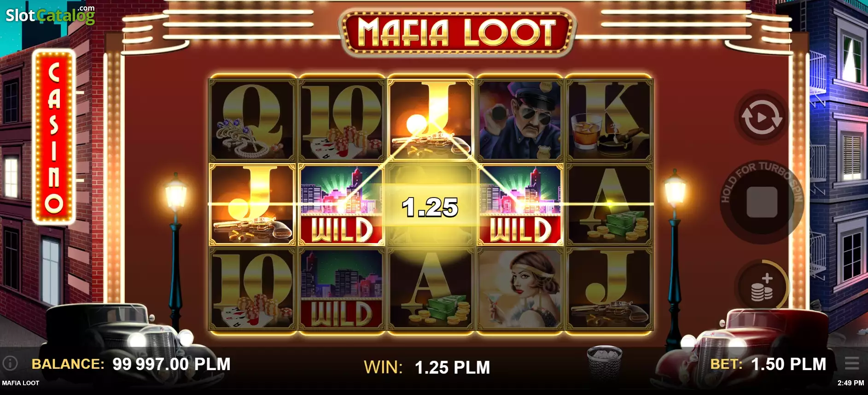This screenshot has width=868, height=395.
Task: Click the bottom row WILD symbol
Action: pyautogui.click(x=341, y=289)
